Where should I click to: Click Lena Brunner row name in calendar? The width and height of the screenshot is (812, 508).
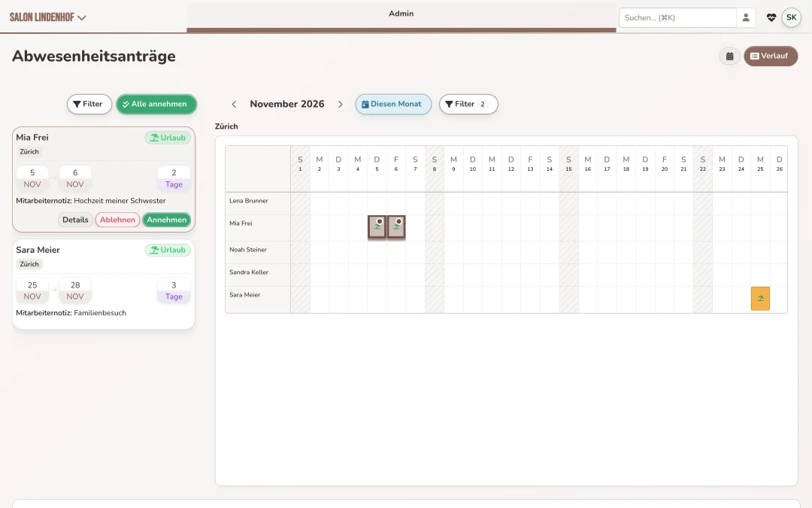pyautogui.click(x=249, y=201)
